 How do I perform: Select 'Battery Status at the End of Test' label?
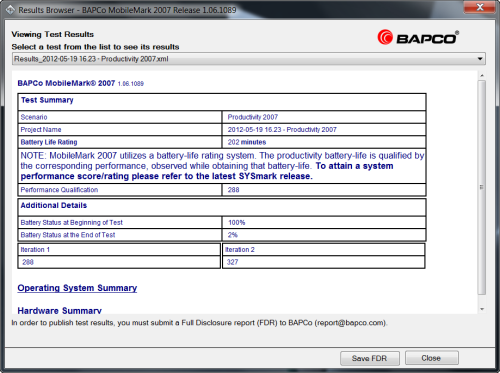tap(68, 235)
